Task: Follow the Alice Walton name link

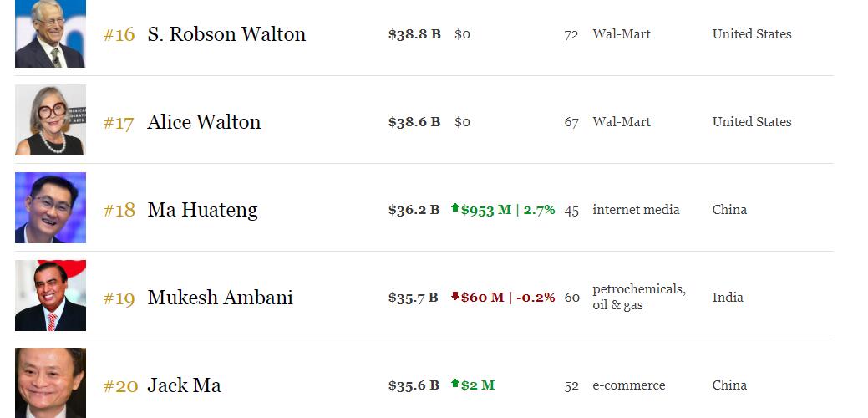Action: coord(204,122)
